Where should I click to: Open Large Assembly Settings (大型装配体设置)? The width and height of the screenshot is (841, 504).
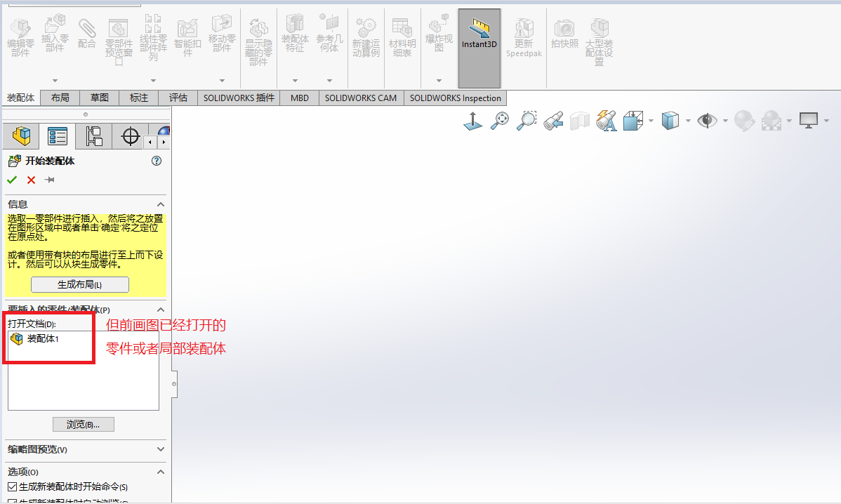[599, 42]
